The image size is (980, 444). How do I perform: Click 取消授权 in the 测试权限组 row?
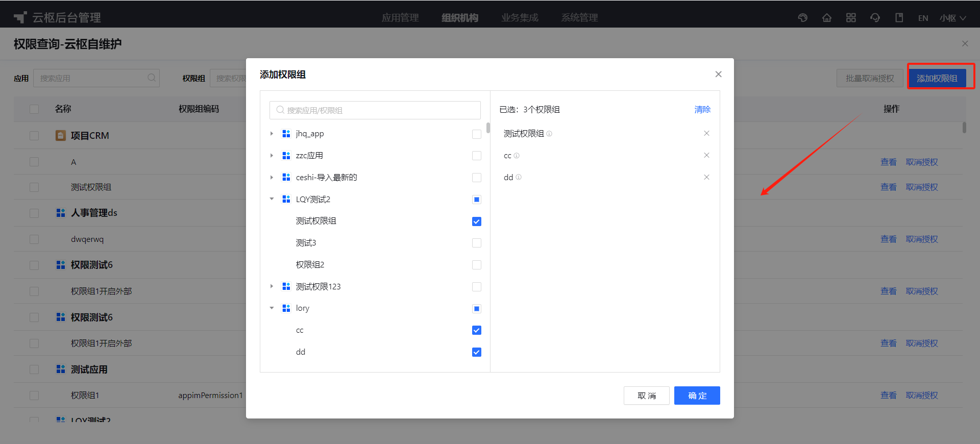(922, 187)
